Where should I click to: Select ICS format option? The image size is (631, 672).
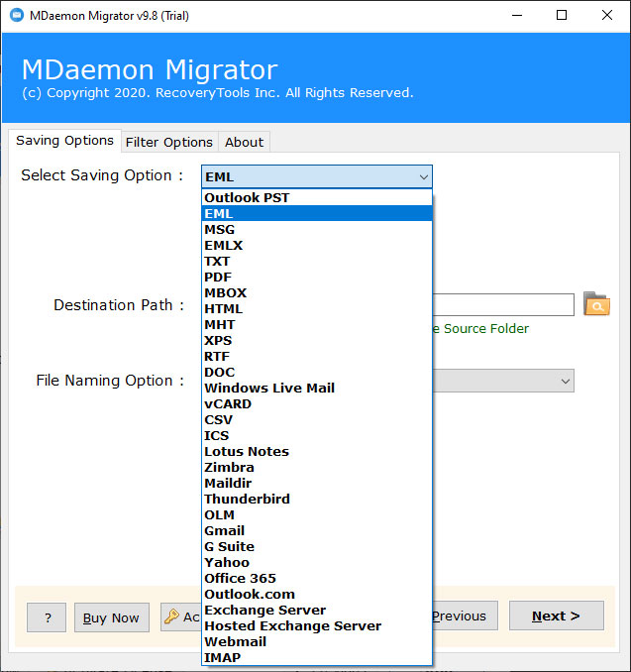coord(317,435)
